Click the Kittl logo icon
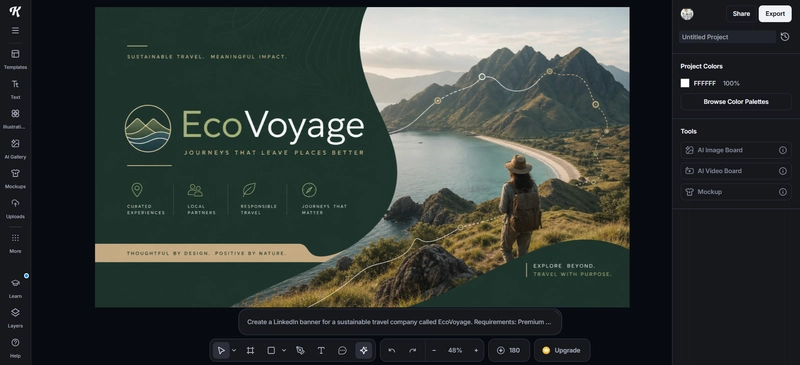 [15, 11]
